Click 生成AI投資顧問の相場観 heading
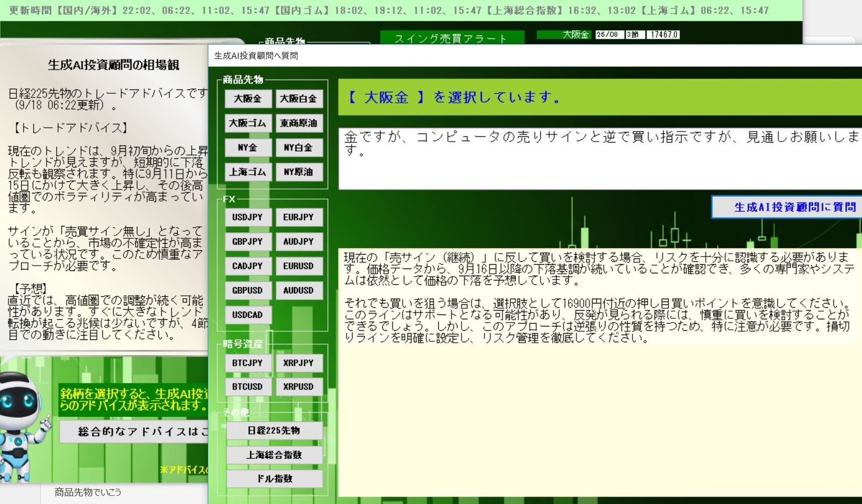862x504 pixels. (113, 65)
